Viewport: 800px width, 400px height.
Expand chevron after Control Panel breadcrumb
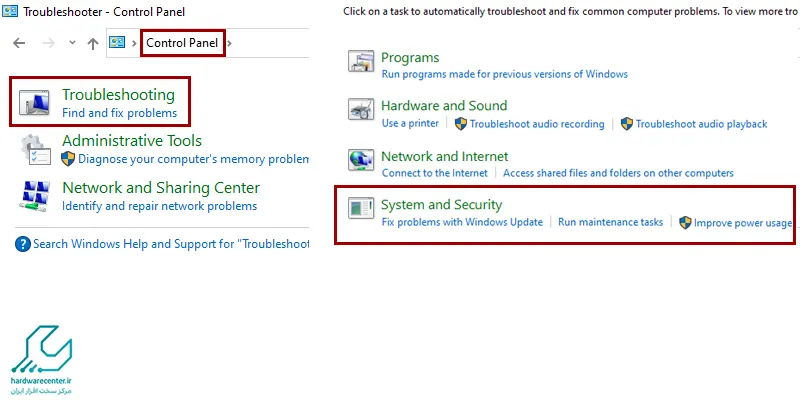(x=230, y=43)
